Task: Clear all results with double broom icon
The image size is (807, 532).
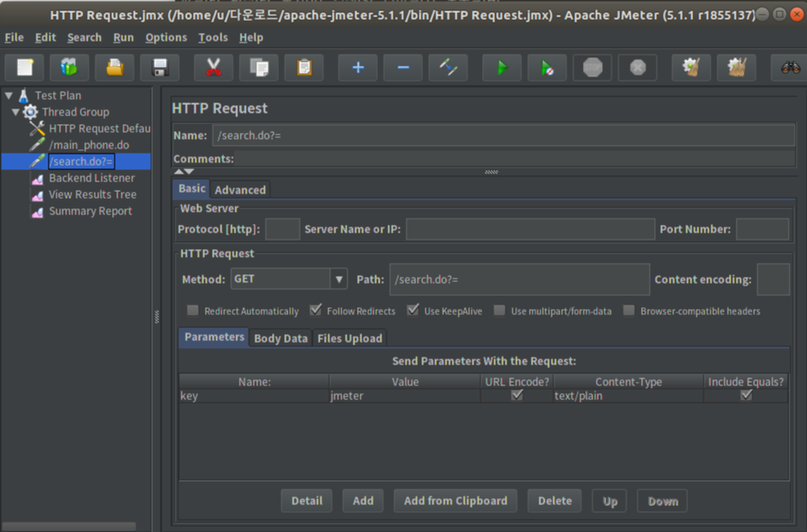Action: click(737, 68)
